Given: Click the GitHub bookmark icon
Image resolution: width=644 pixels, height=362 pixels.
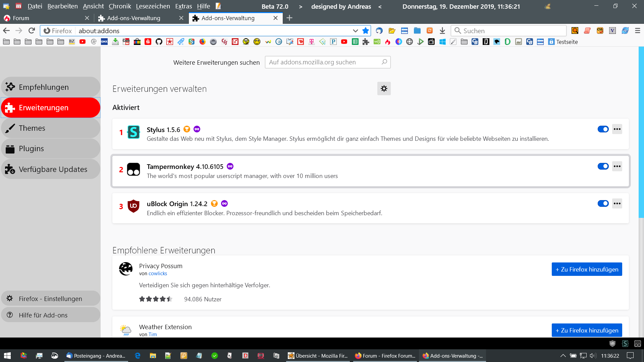Looking at the screenshot, I should 159,42.
